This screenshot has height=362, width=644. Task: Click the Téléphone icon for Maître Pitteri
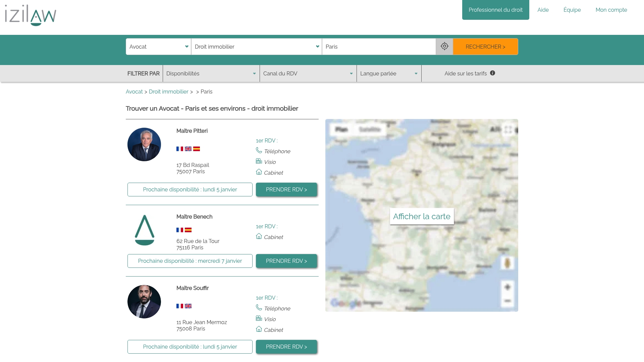(x=258, y=150)
